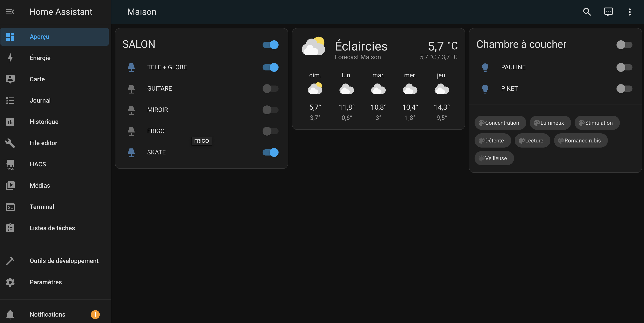644x323 pixels.
Task: Click the PIKET light bulb icon
Action: pos(485,89)
